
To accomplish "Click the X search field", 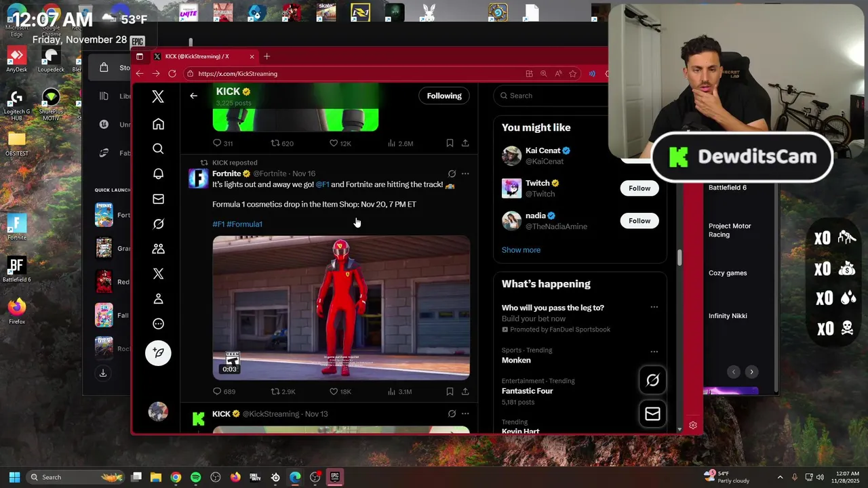I will point(553,96).
